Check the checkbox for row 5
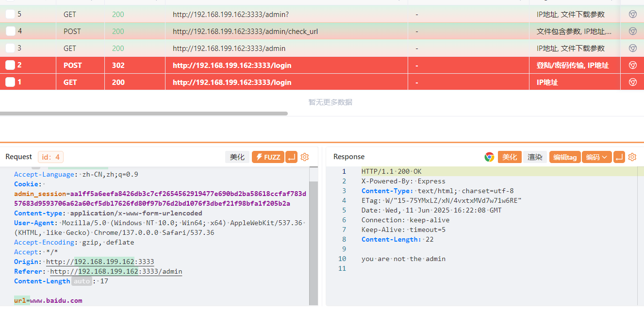The height and width of the screenshot is (312, 644). click(x=10, y=15)
